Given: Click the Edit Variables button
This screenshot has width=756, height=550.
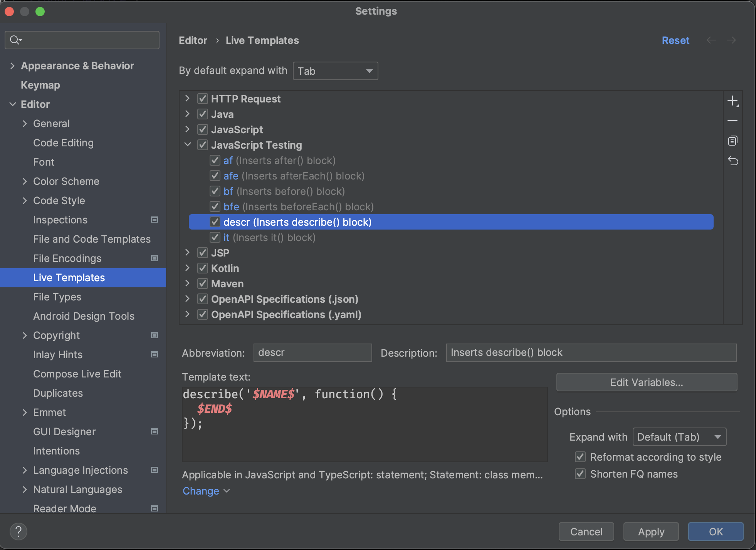Looking at the screenshot, I should 647,382.
